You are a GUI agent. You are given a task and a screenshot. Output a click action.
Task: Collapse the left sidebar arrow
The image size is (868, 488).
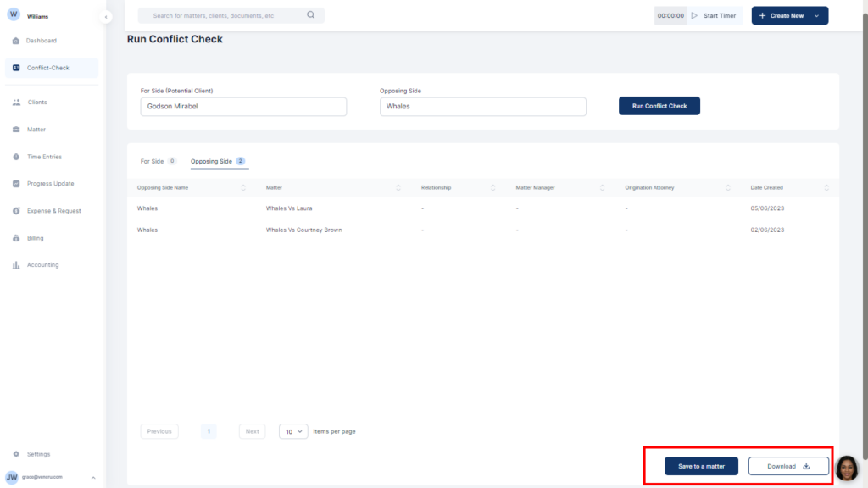(105, 17)
